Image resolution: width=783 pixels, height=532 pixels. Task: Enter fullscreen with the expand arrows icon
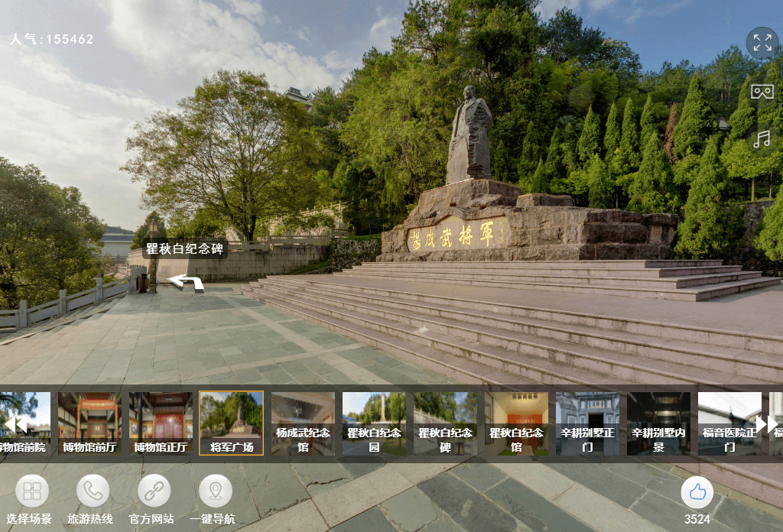762,43
